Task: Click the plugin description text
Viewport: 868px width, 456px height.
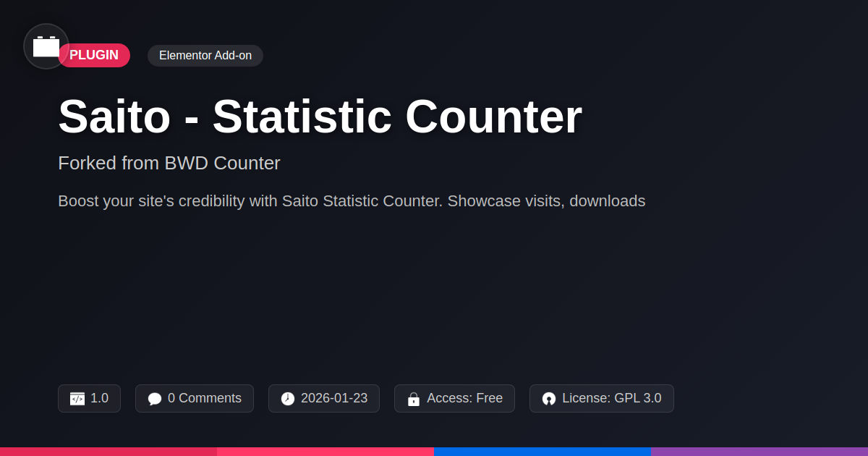Action: tap(352, 201)
